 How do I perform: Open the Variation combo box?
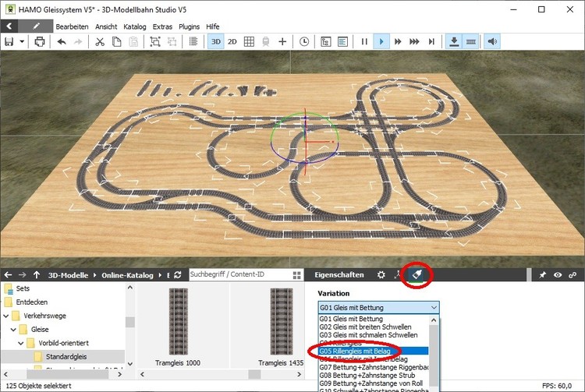pyautogui.click(x=378, y=308)
